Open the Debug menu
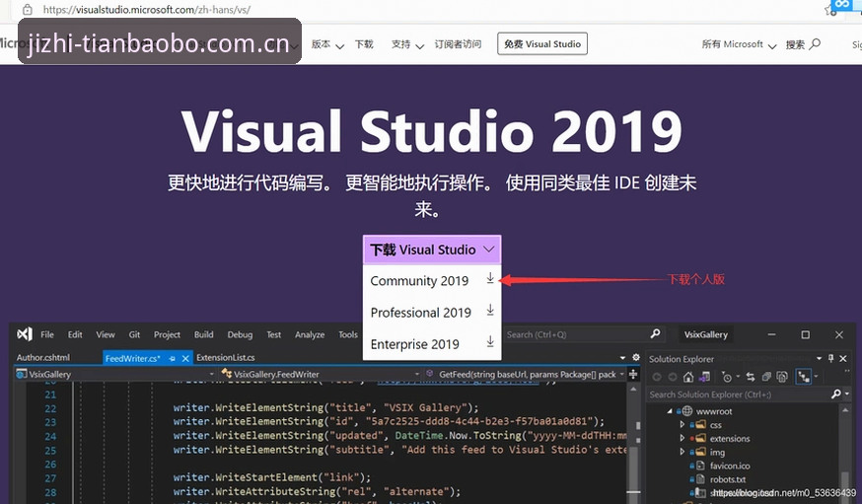Image resolution: width=862 pixels, height=504 pixels. [x=240, y=334]
